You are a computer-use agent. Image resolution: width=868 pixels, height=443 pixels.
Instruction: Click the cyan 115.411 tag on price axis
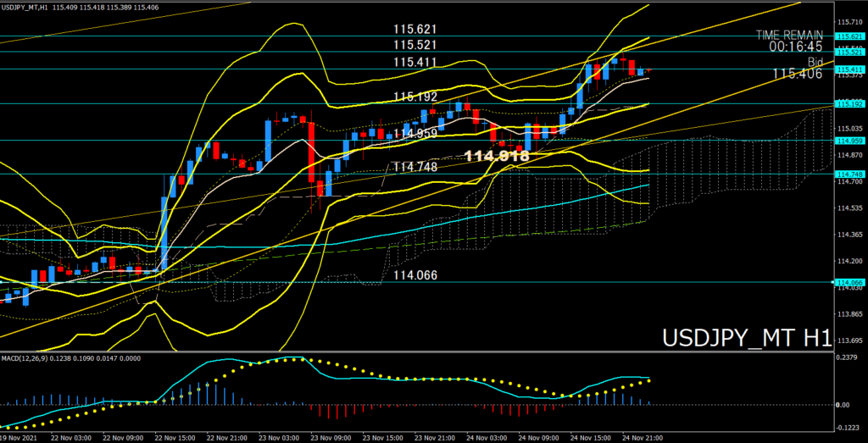point(849,69)
